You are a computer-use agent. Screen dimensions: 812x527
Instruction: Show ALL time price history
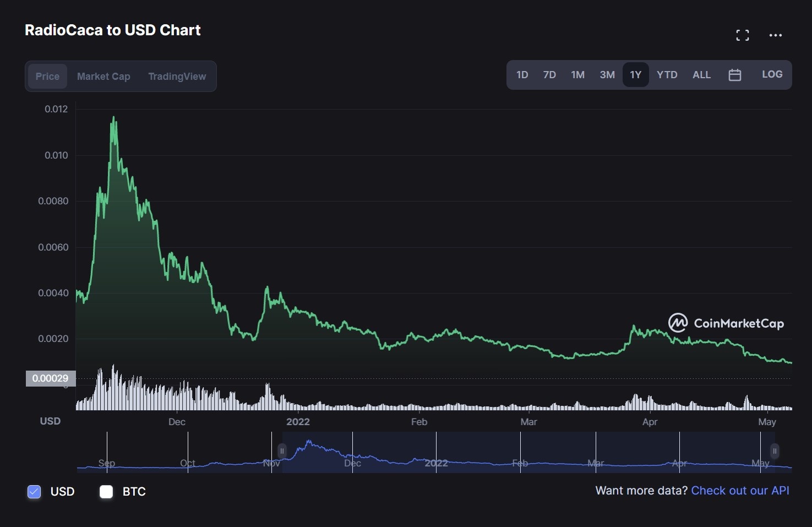pyautogui.click(x=701, y=75)
